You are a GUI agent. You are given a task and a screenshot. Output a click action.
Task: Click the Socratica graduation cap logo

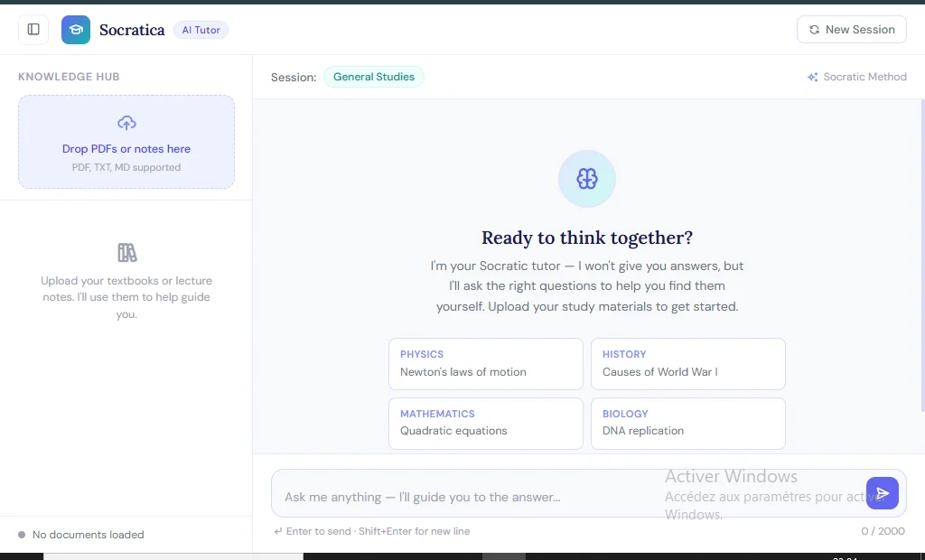point(76,30)
